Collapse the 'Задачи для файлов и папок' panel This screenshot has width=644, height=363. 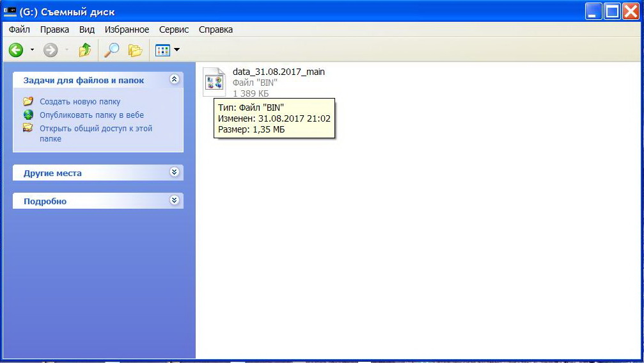(x=174, y=80)
